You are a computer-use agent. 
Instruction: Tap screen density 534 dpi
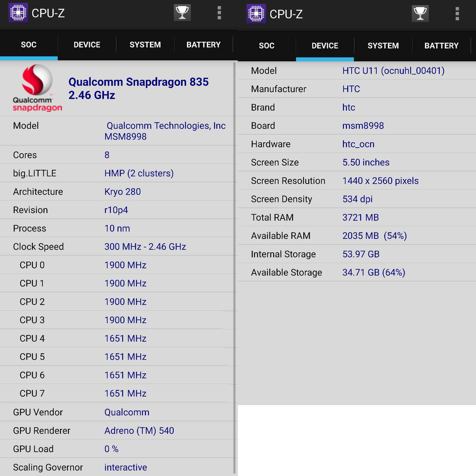tap(357, 199)
